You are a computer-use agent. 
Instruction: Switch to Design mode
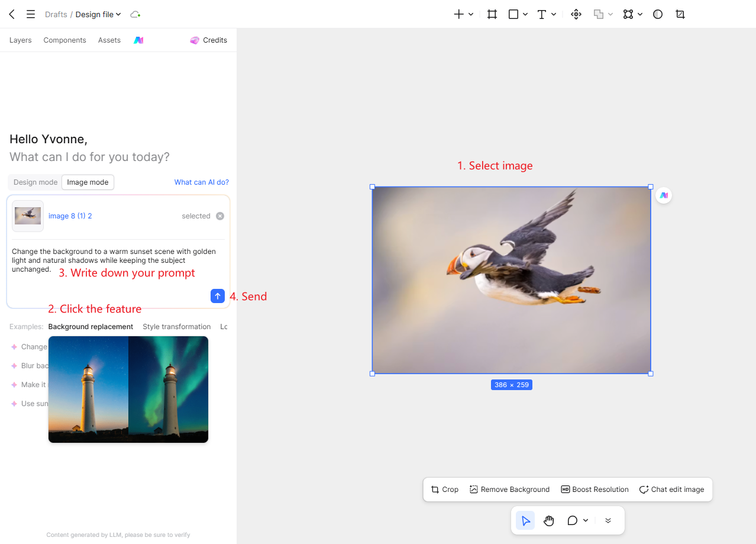[x=35, y=182]
